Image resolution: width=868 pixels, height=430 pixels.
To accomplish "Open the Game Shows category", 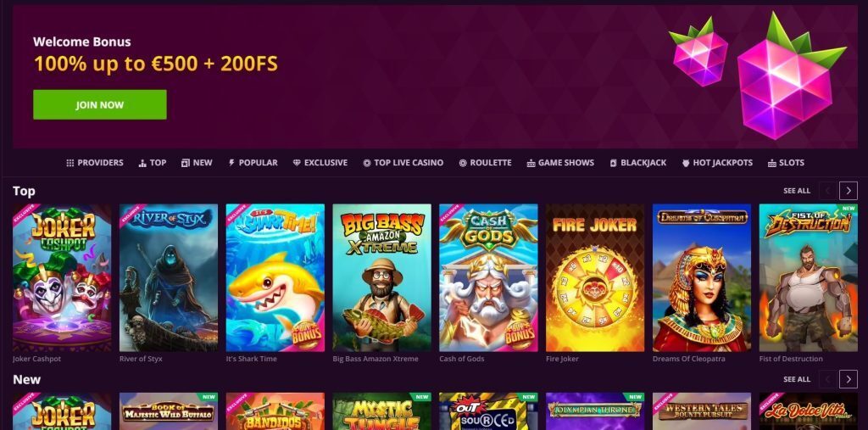I will tap(560, 163).
